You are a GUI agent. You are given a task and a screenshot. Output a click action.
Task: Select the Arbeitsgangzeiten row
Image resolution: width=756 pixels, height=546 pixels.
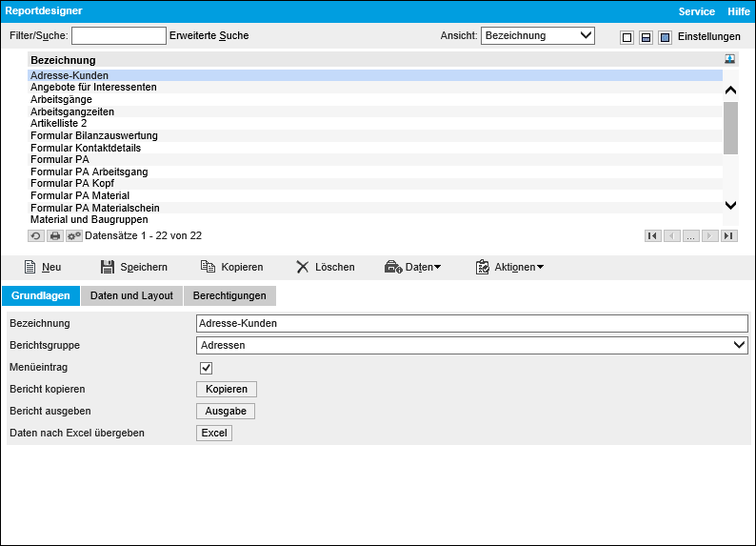[x=375, y=111]
